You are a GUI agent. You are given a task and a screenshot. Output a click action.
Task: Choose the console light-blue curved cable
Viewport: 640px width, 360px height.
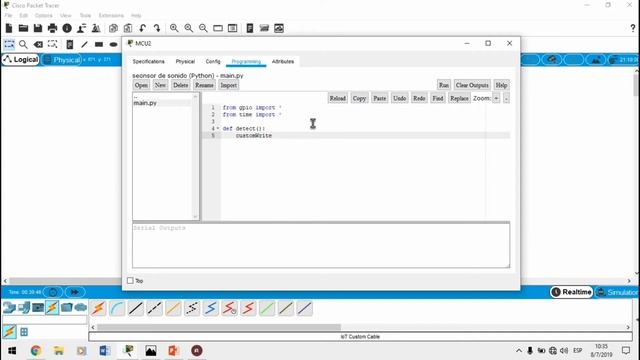[117, 308]
